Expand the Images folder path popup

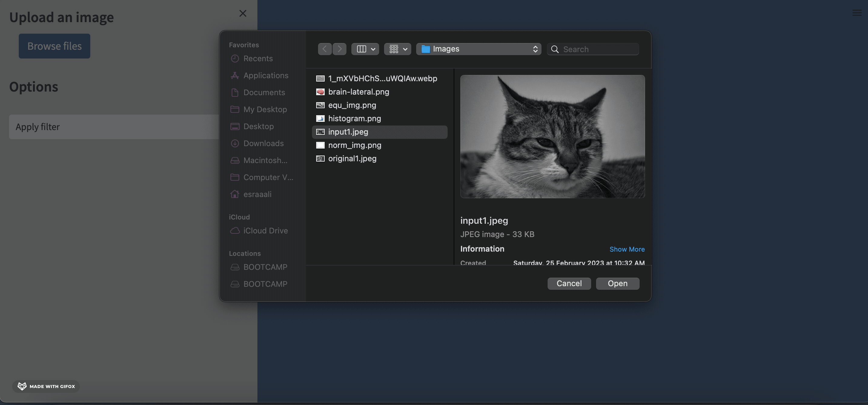tap(479, 49)
